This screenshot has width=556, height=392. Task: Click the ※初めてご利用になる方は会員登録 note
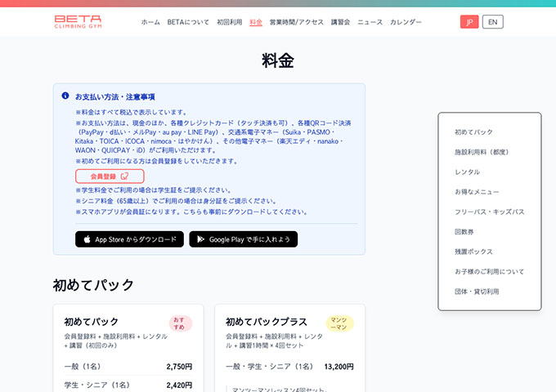pyautogui.click(x=157, y=161)
